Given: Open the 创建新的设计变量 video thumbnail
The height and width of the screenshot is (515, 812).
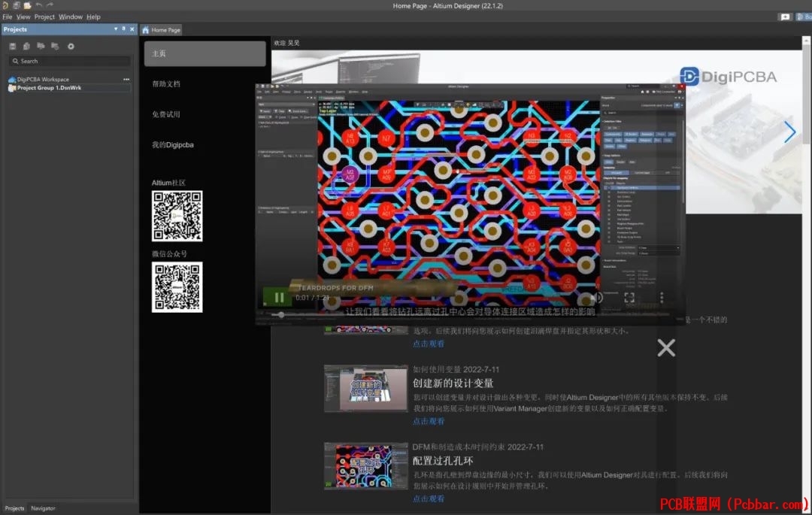Looking at the screenshot, I should coord(366,388).
